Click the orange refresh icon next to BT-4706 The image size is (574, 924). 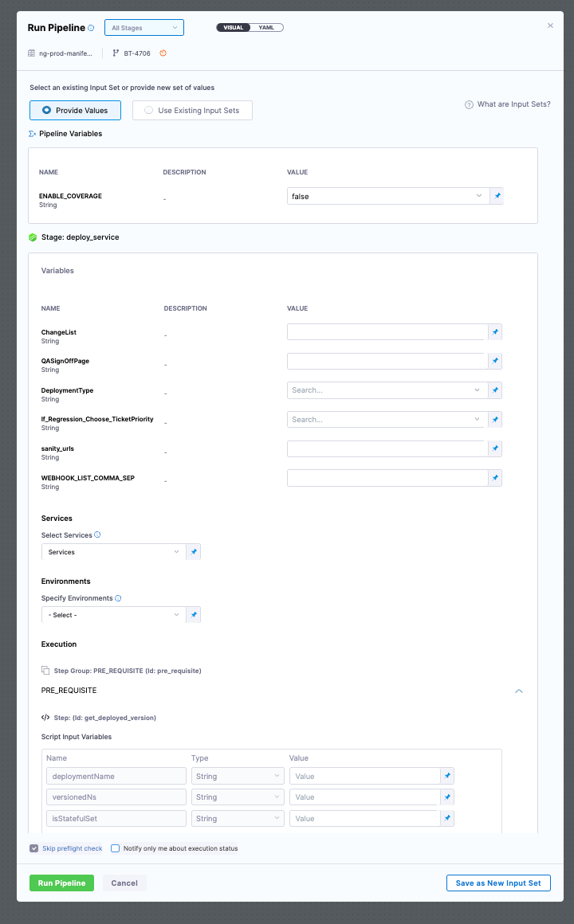pyautogui.click(x=163, y=53)
